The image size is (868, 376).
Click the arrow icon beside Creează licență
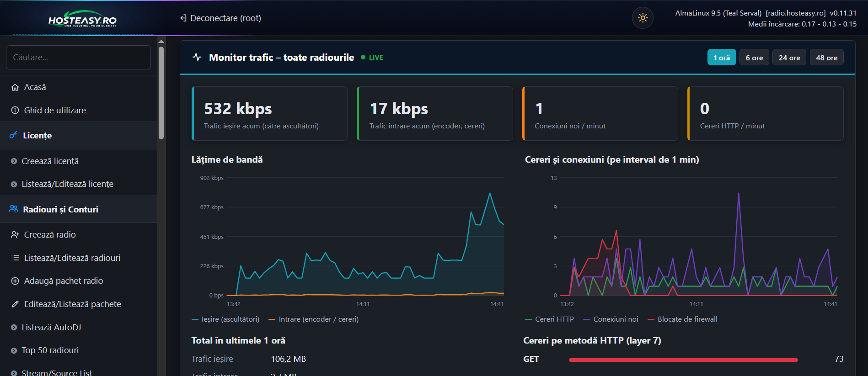(x=14, y=161)
